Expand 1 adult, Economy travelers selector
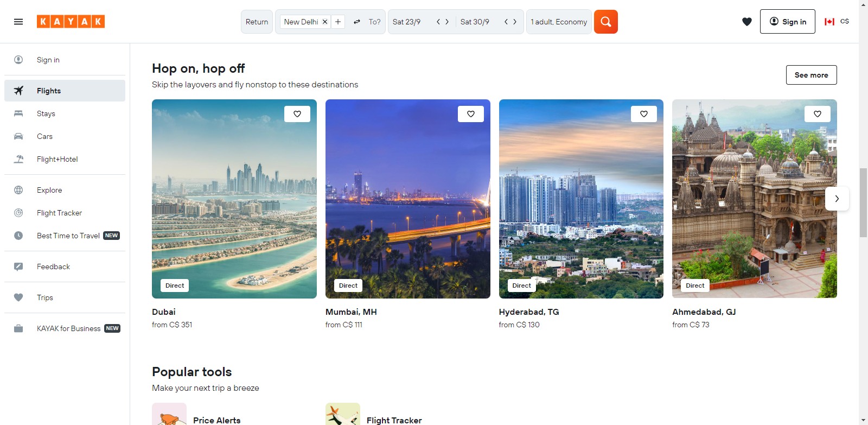 [558, 22]
